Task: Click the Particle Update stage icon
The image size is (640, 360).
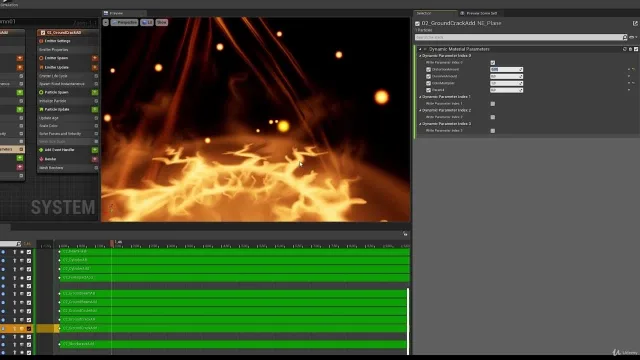Action: pos(41,109)
